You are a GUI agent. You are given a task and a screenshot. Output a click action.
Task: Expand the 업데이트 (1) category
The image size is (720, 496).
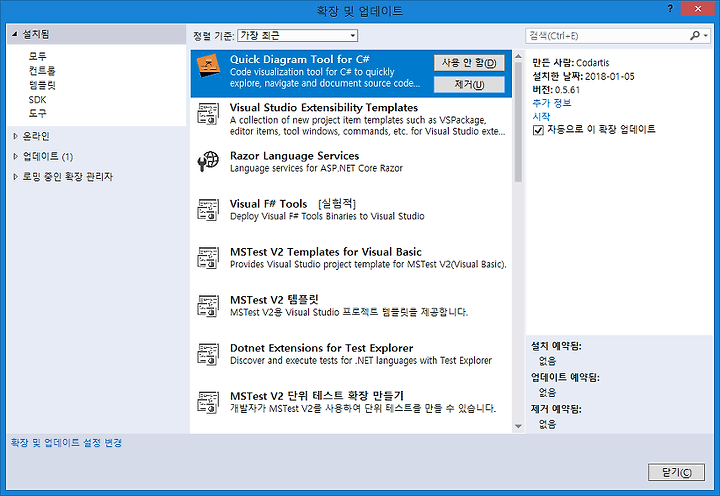pos(15,156)
